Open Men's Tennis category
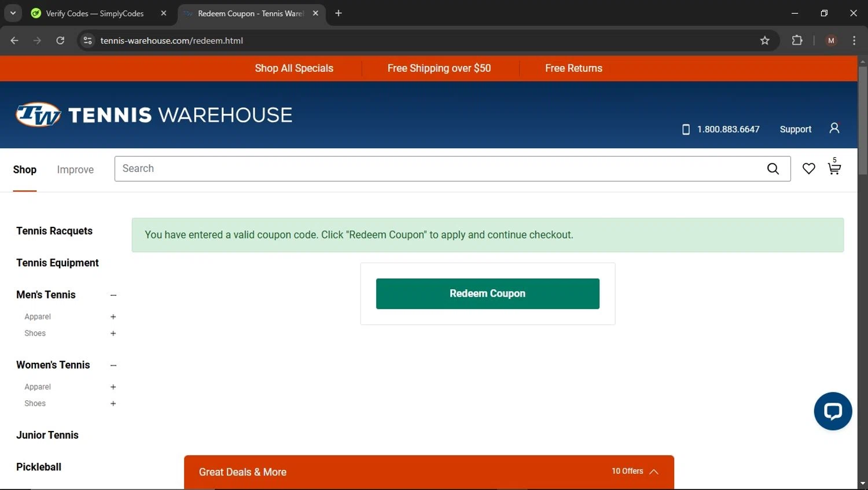 click(46, 294)
